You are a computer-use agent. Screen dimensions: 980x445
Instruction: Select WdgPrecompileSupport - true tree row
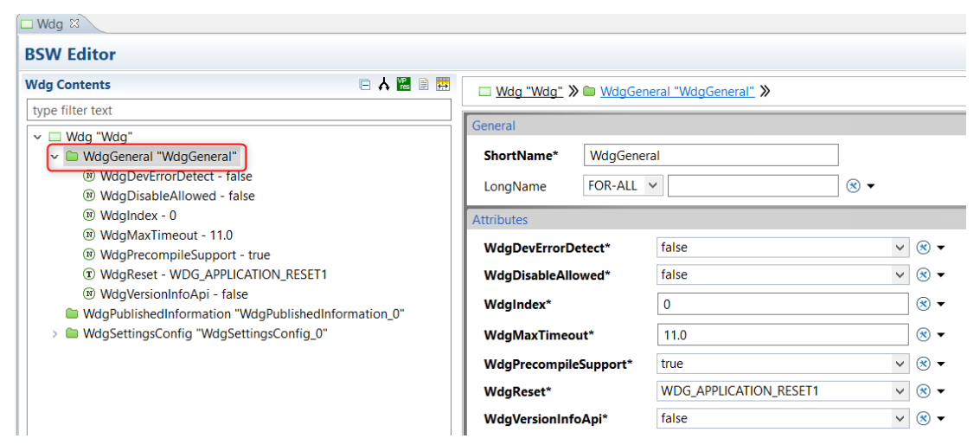pos(185,255)
